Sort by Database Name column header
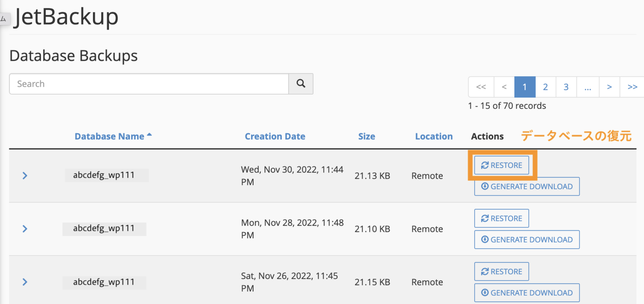This screenshot has width=644, height=304. click(109, 137)
